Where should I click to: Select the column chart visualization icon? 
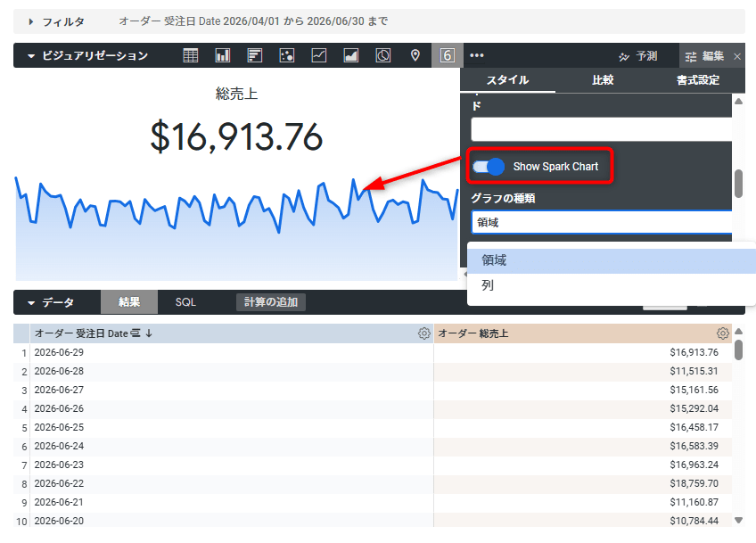pyautogui.click(x=222, y=55)
